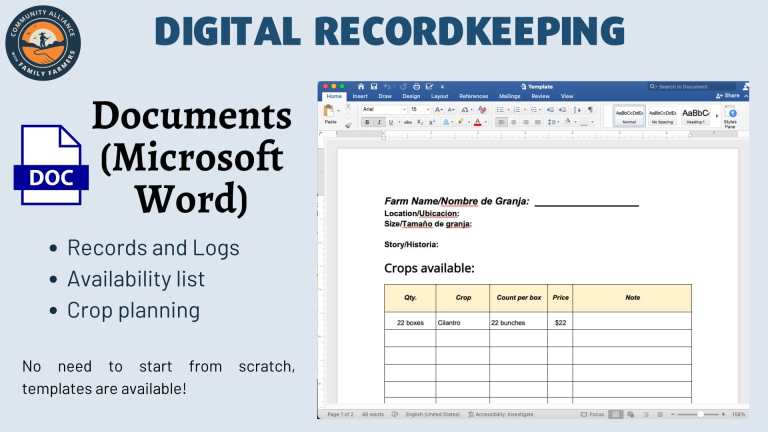The height and width of the screenshot is (432, 768).
Task: Click the Print icon in quick access toolbar
Action: (416, 87)
